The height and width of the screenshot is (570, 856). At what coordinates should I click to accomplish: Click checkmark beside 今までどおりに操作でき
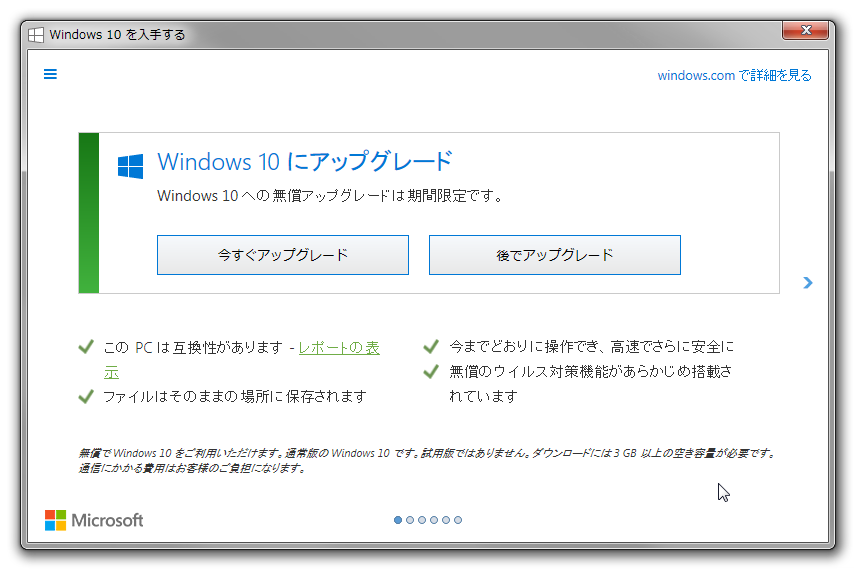[x=431, y=347]
